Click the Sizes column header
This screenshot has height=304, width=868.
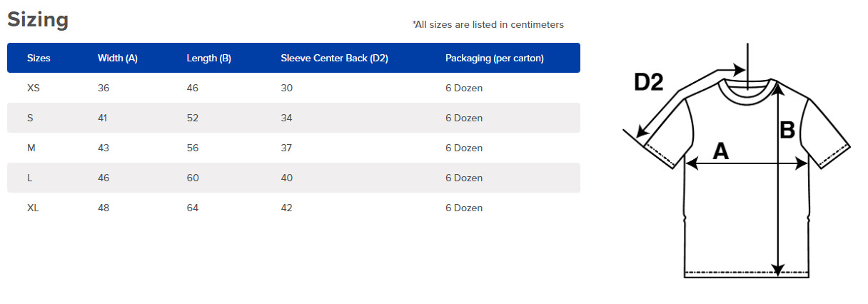39,59
